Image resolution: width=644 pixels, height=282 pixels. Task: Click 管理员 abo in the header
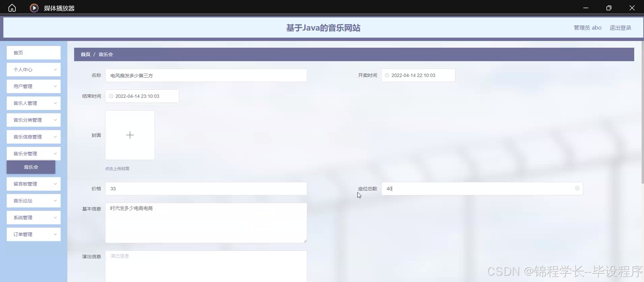pos(588,28)
